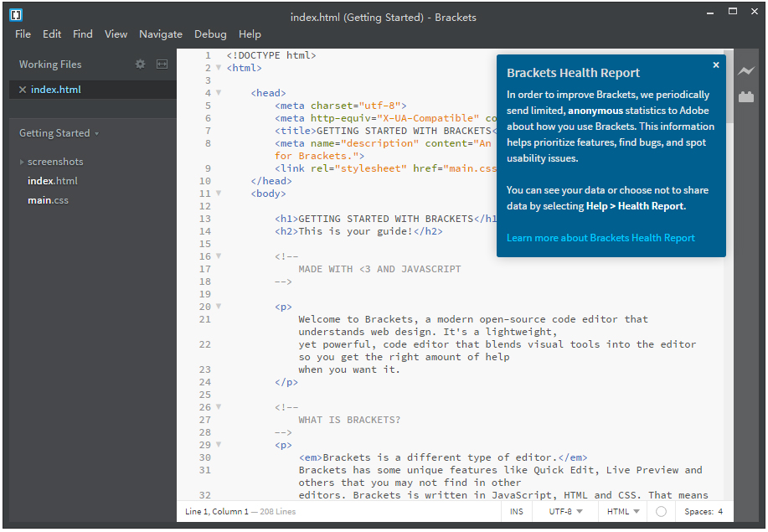Click Learn more about Brackets Health Report
The image size is (768, 532).
pyautogui.click(x=600, y=238)
